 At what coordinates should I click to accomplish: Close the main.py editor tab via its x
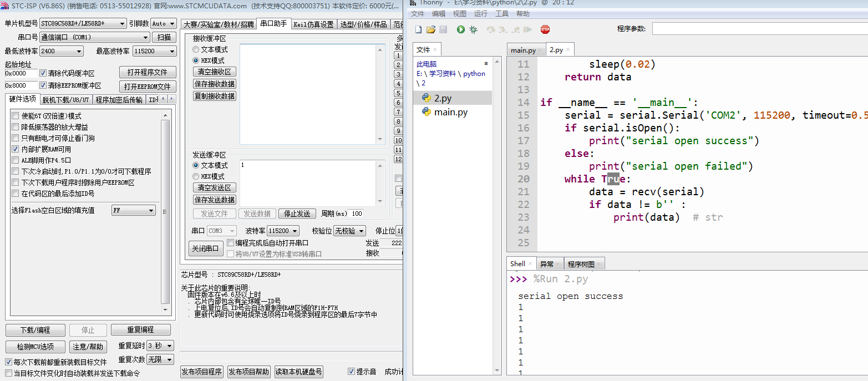[x=541, y=50]
